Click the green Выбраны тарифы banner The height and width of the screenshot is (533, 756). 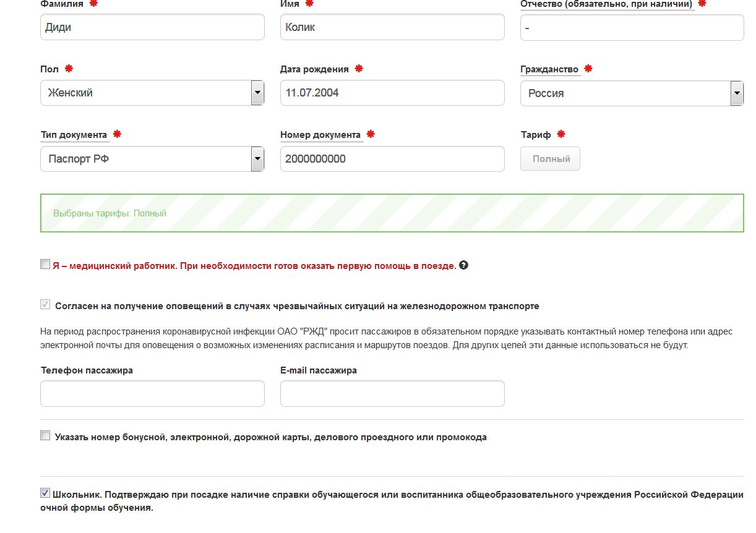point(392,213)
